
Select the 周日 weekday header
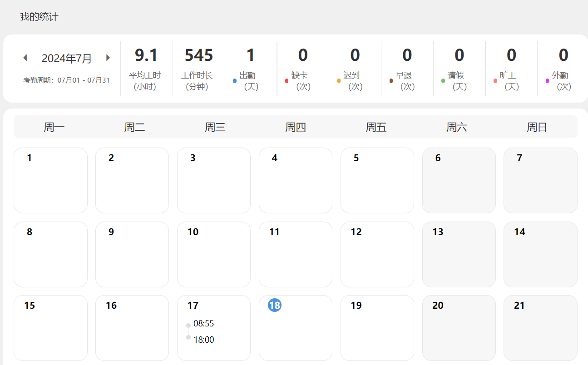[537, 127]
